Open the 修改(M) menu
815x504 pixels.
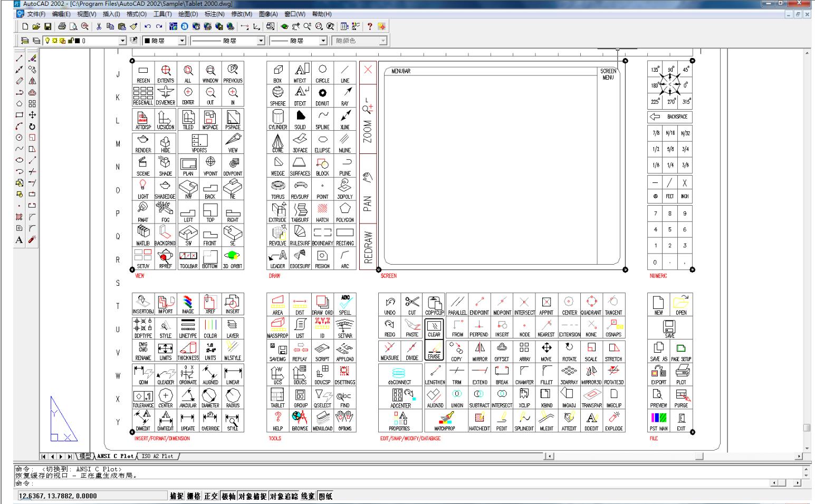tap(242, 14)
